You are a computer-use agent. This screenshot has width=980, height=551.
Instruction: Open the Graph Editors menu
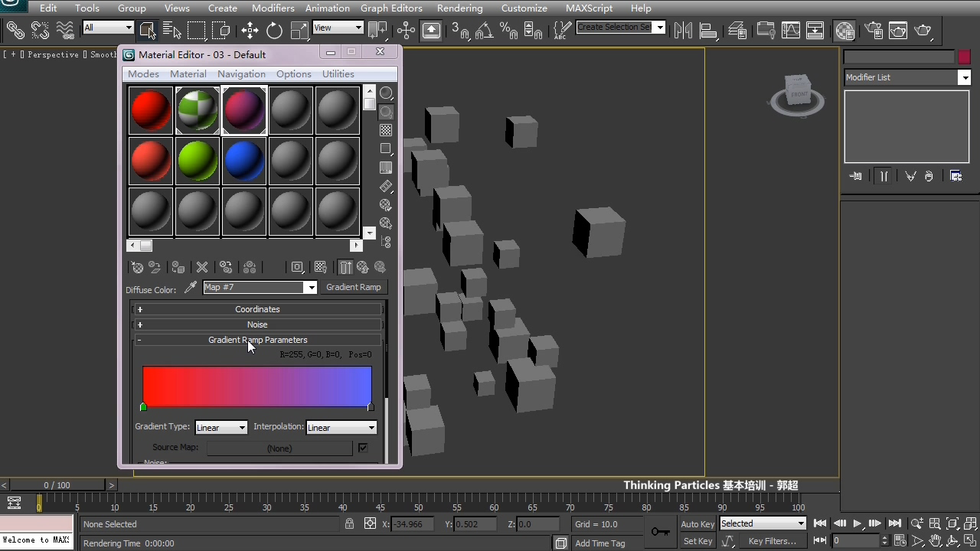pos(391,8)
